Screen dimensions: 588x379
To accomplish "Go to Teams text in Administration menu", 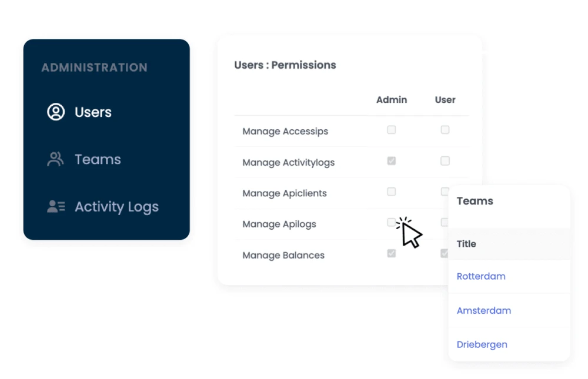I will [x=98, y=159].
